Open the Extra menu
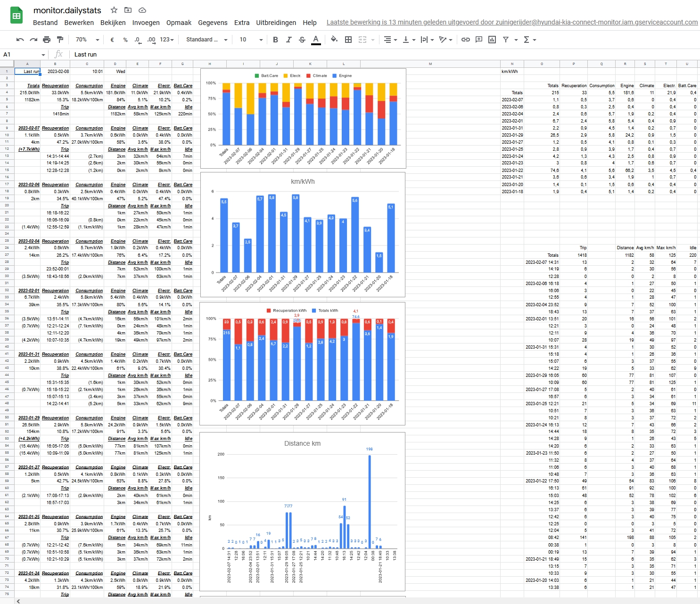Viewport: 700px width, 604px height. pos(242,23)
